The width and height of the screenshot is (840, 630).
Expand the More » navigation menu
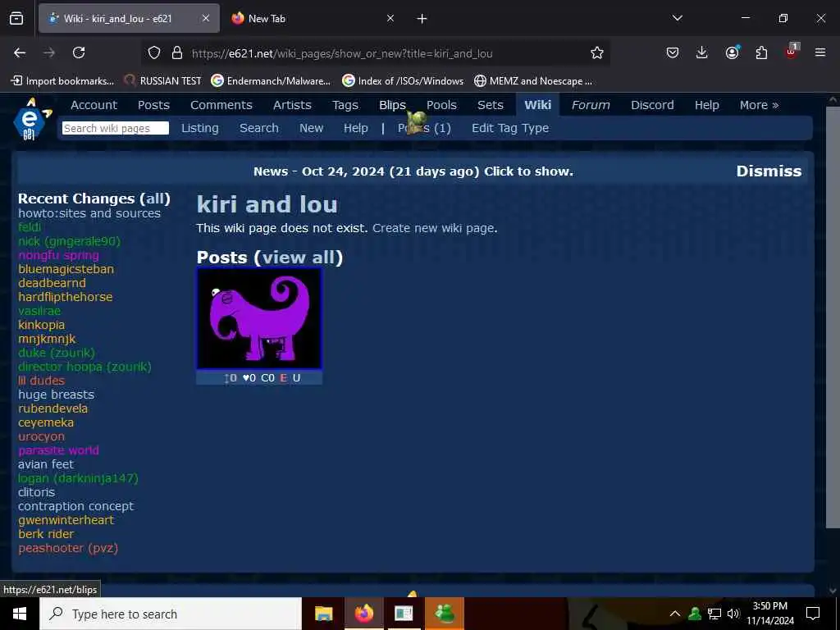(x=759, y=105)
